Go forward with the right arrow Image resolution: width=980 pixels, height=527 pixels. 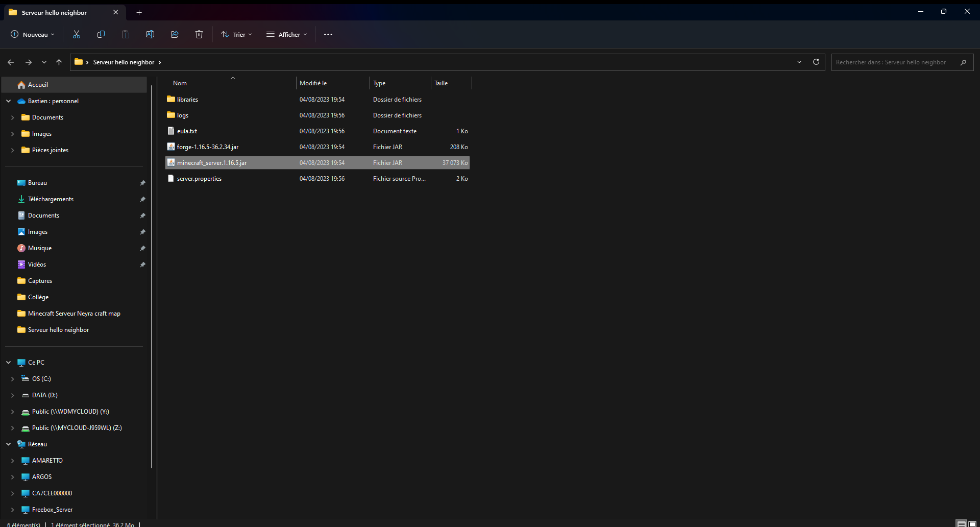click(x=29, y=62)
